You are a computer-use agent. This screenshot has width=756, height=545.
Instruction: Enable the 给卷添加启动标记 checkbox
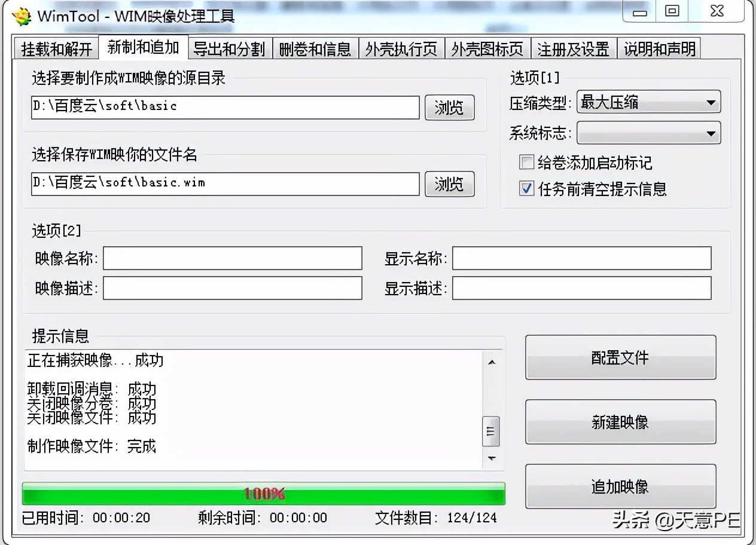(x=526, y=162)
